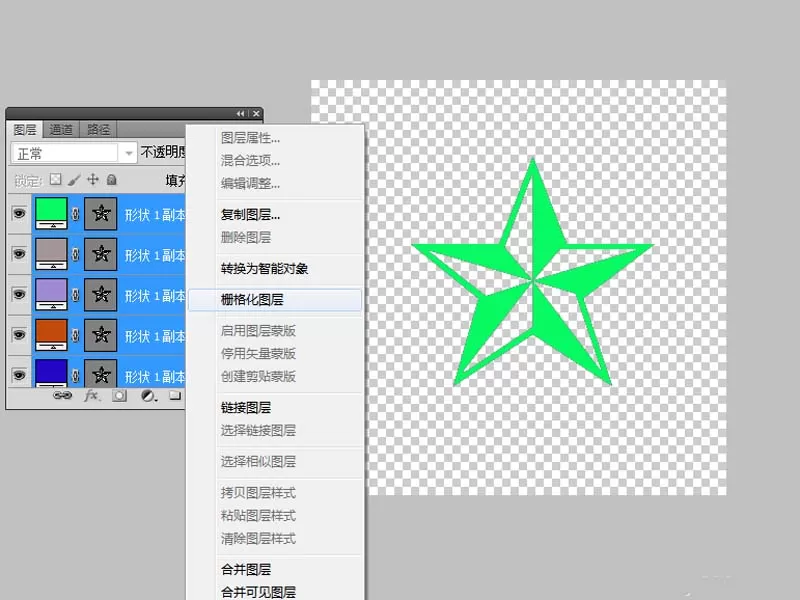800x600 pixels.
Task: Click the new group folder icon
Action: [175, 395]
